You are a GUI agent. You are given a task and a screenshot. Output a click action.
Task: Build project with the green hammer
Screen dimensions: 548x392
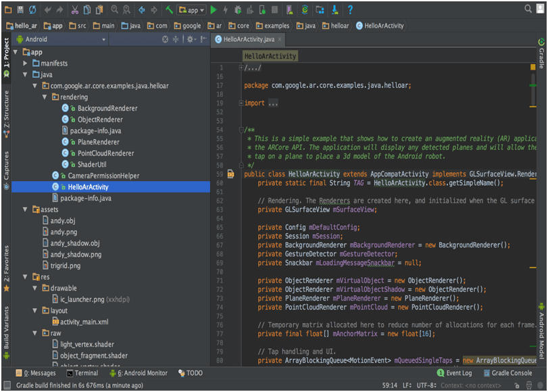pos(169,9)
